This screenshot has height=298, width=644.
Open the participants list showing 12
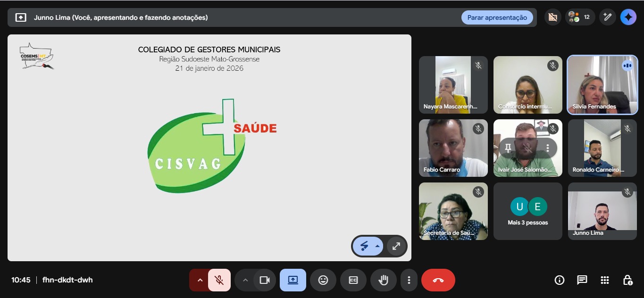point(580,17)
